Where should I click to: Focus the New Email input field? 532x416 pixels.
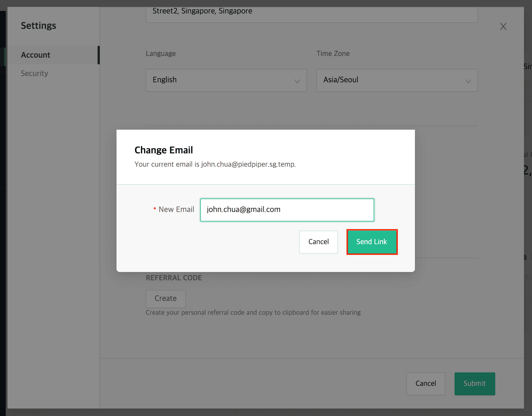[287, 210]
